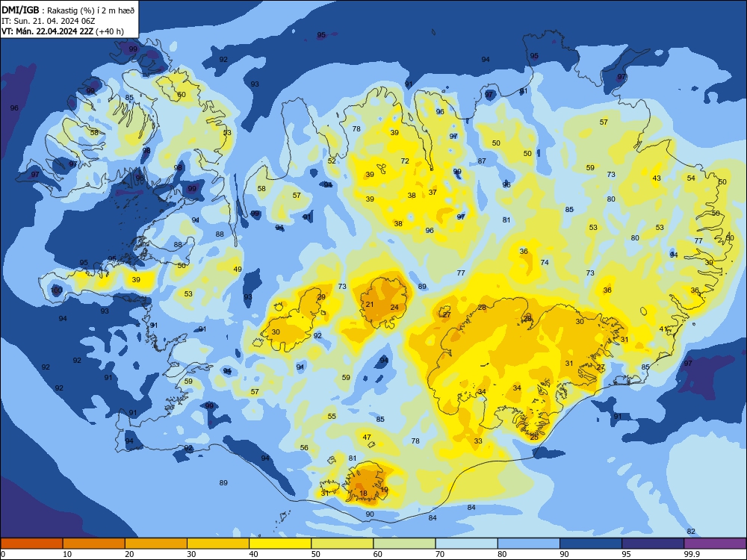Select the 10–20 orange legend swatch

94,544
